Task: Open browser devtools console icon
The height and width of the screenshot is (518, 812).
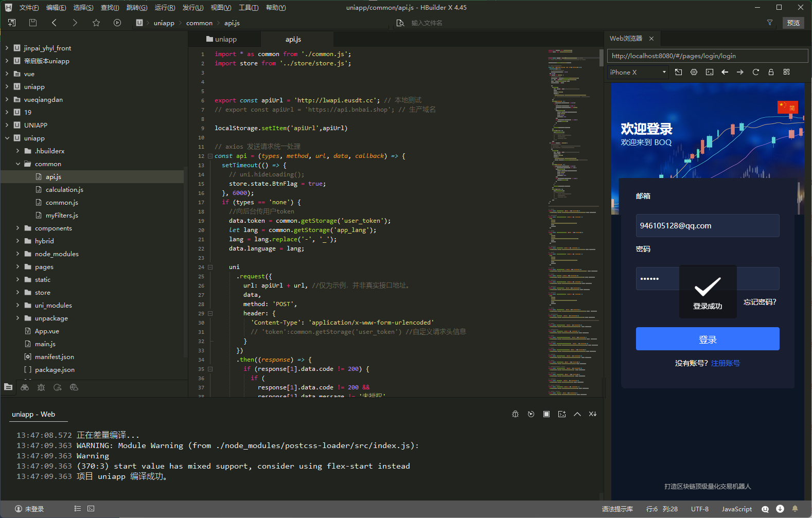Action: (709, 72)
